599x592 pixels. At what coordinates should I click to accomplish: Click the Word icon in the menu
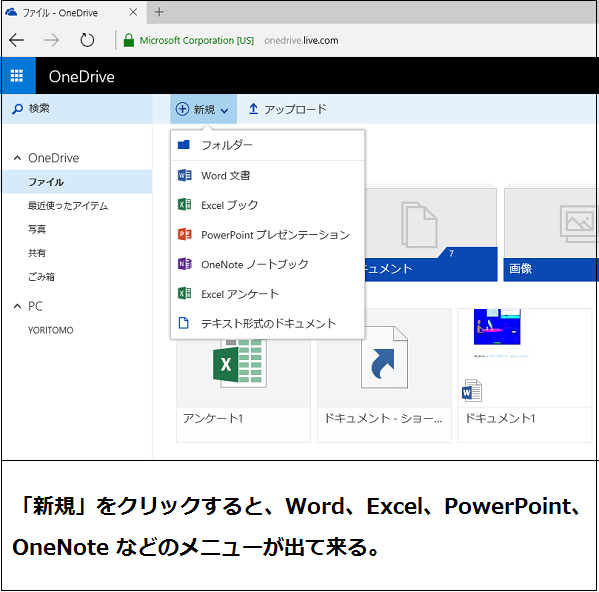[x=185, y=175]
